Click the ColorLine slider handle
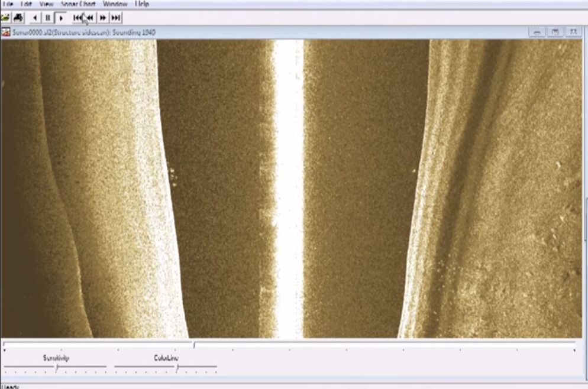The image size is (588, 389). pyautogui.click(x=177, y=368)
